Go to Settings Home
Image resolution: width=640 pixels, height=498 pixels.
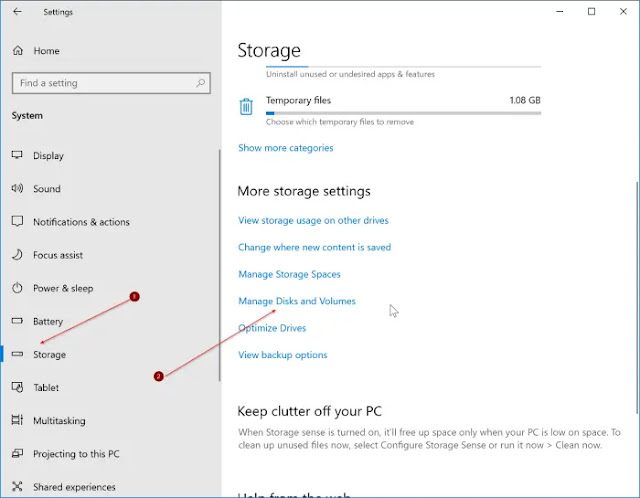47,51
